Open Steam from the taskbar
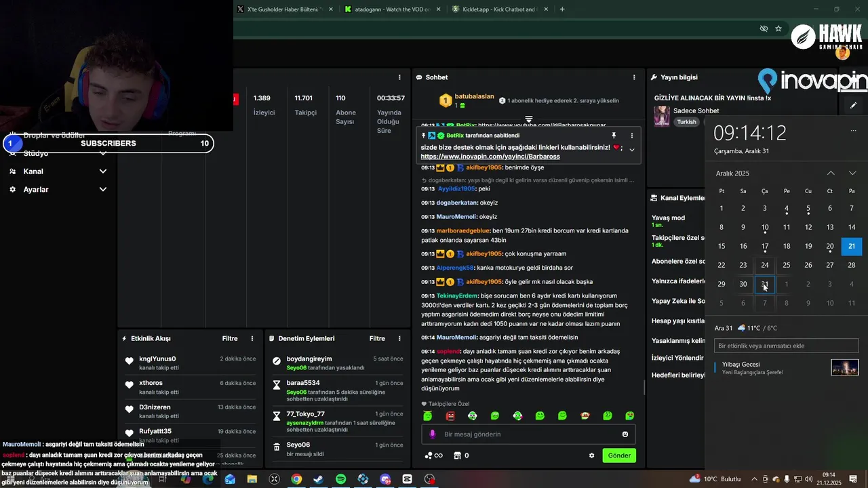The width and height of the screenshot is (868, 488). tap(318, 479)
